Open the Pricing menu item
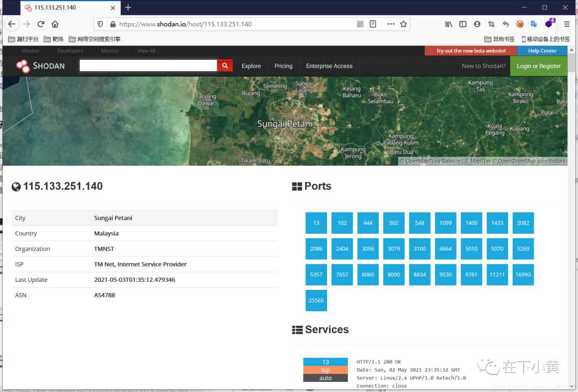The height and width of the screenshot is (392, 578). tap(284, 66)
